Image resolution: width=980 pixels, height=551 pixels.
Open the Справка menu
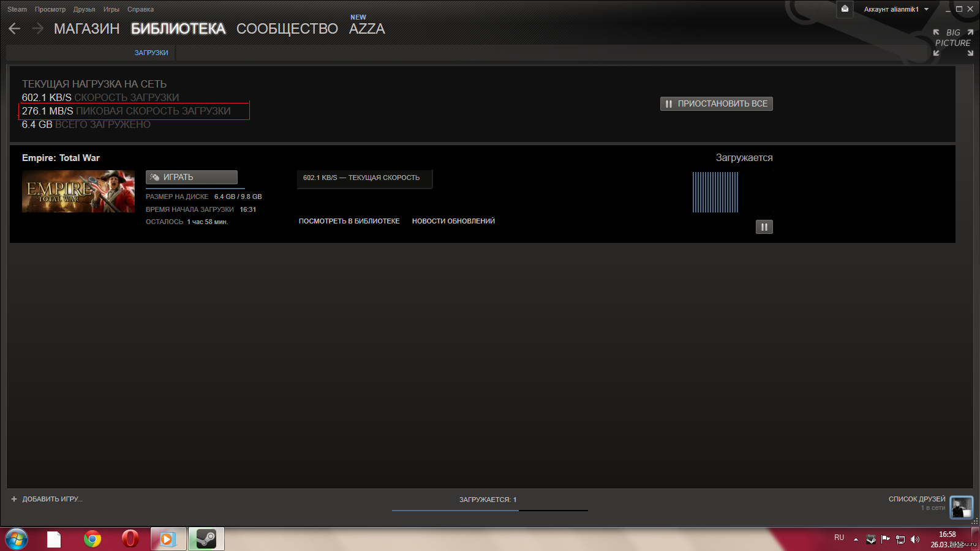(x=141, y=9)
